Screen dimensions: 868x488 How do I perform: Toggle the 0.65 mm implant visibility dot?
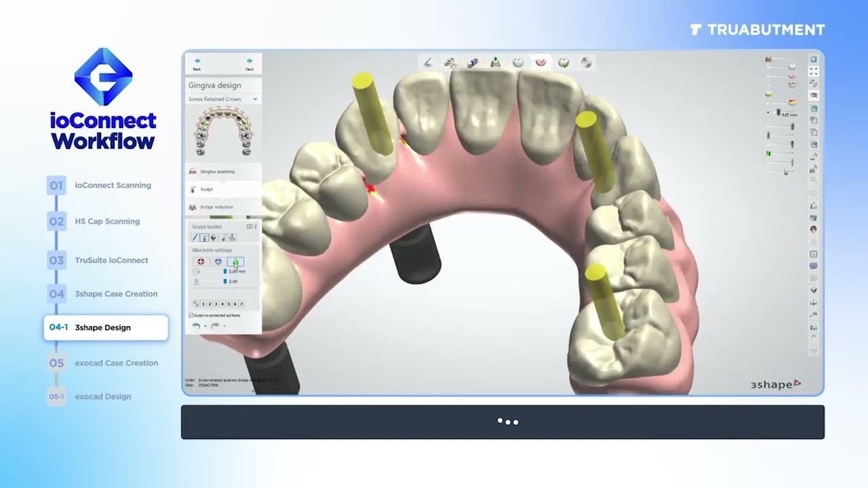[768, 112]
